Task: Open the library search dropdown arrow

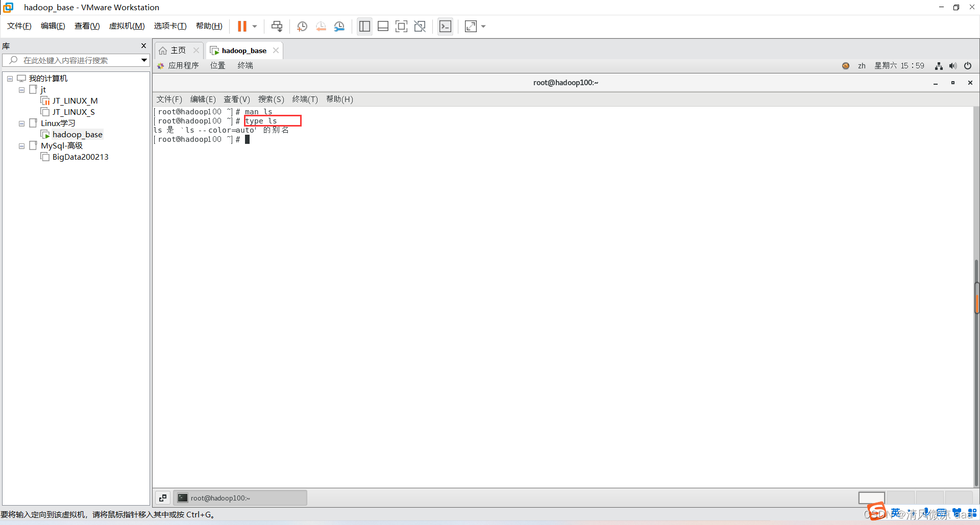Action: click(x=144, y=60)
